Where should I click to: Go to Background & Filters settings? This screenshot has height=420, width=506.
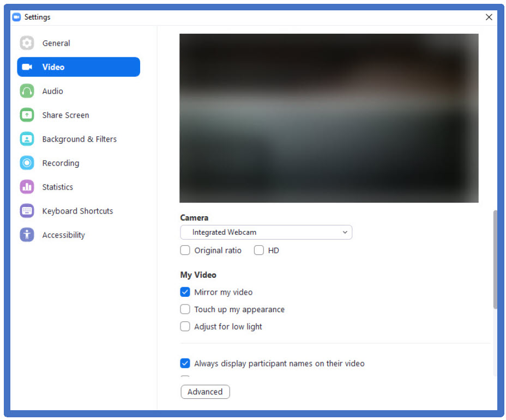(80, 139)
